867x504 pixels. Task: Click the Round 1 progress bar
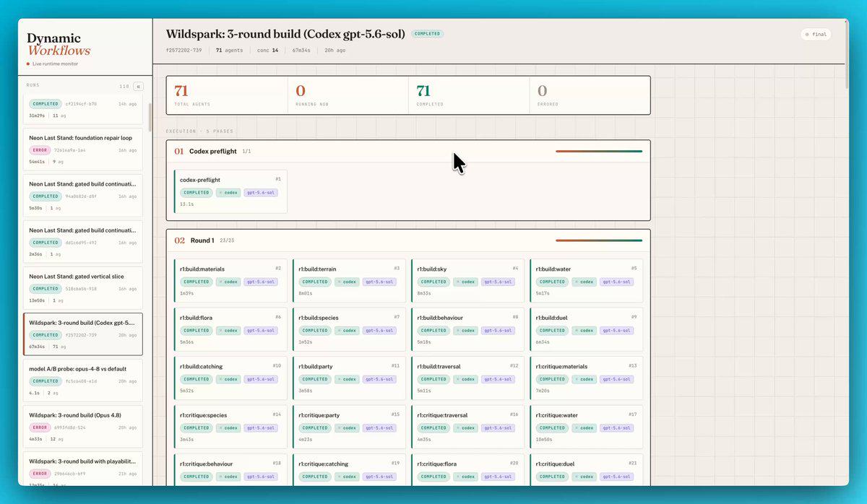tap(599, 240)
